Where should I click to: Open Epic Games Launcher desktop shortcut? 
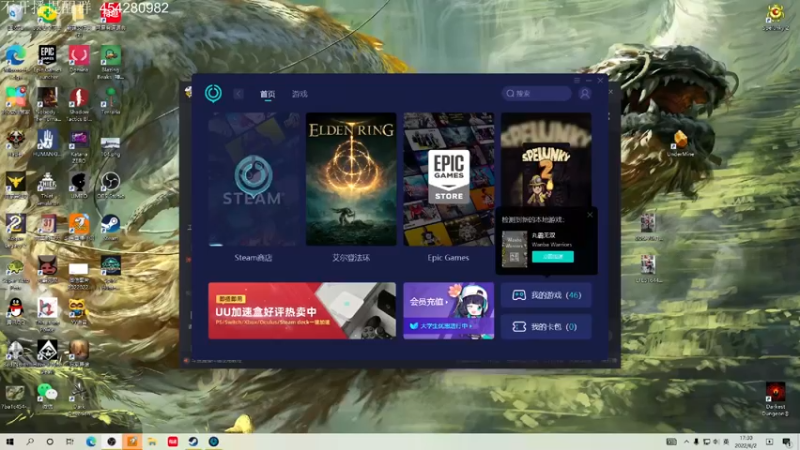pyautogui.click(x=47, y=61)
